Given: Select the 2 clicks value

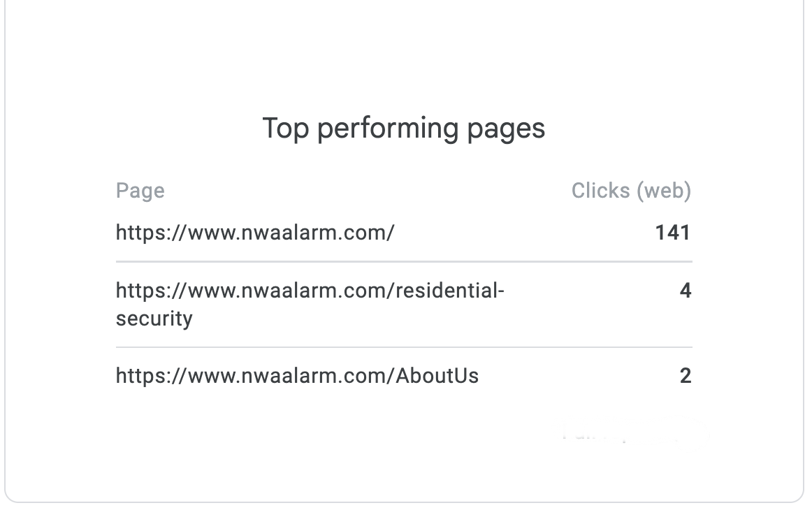Looking at the screenshot, I should point(685,376).
